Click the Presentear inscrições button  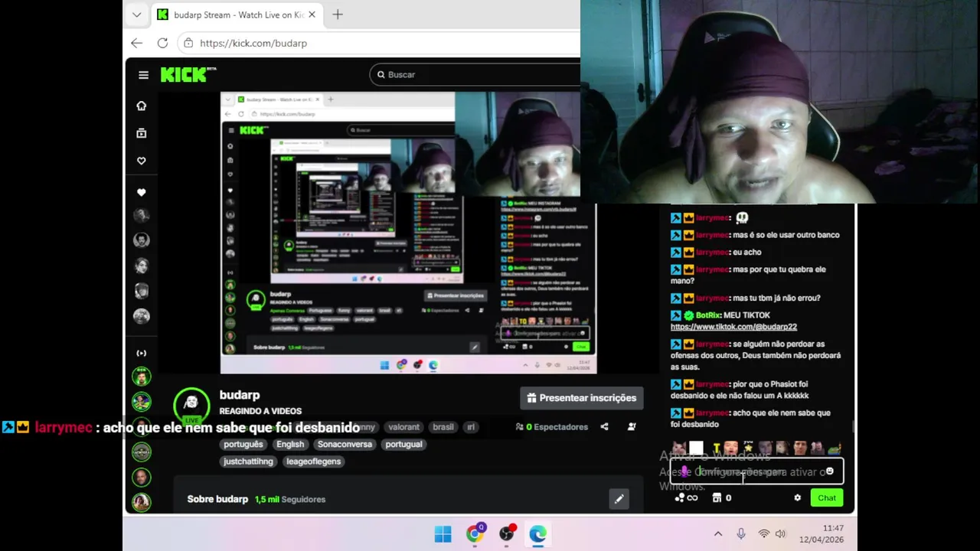click(582, 398)
